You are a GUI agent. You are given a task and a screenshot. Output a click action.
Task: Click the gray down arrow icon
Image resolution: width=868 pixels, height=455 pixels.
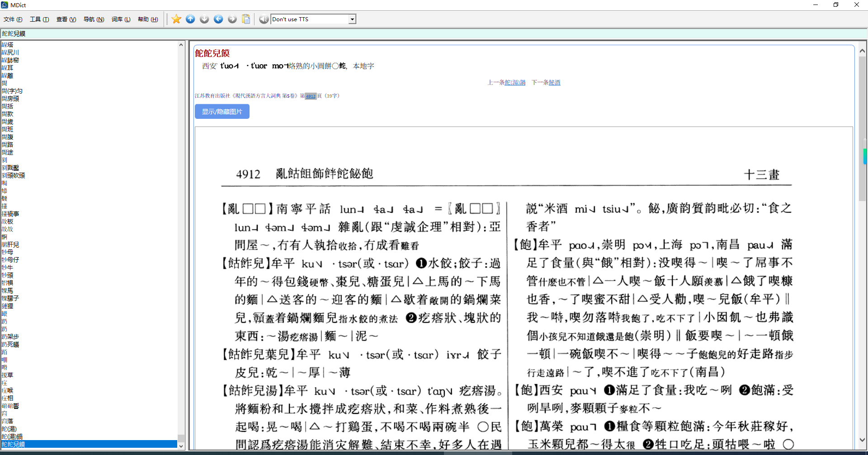coord(204,19)
